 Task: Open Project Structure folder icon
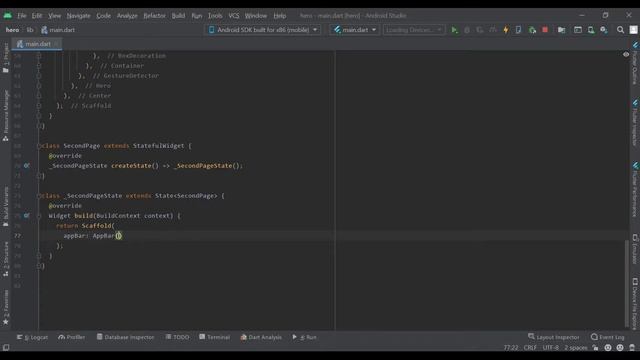click(562, 30)
